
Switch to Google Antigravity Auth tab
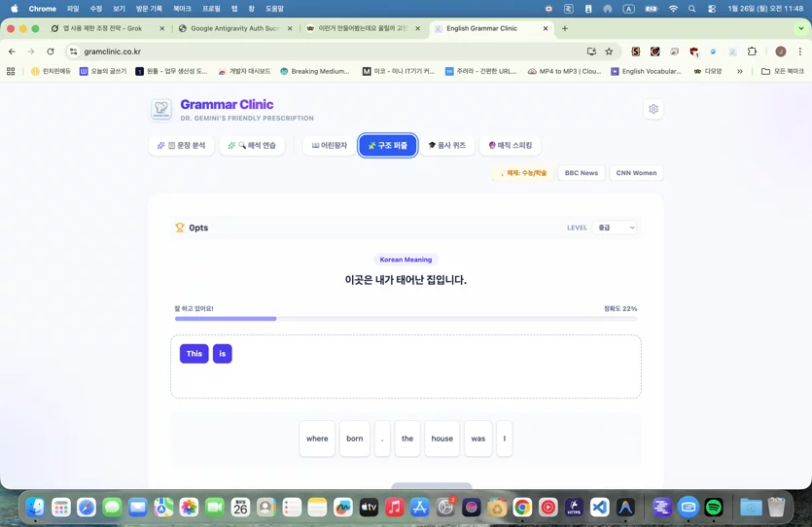coord(235,28)
